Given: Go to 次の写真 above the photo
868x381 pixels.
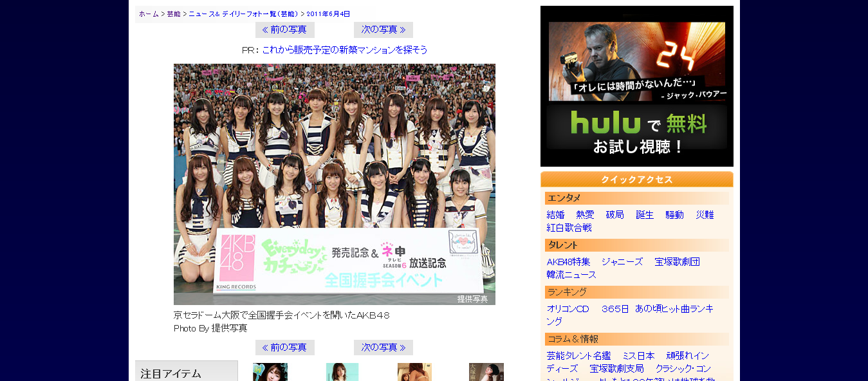Looking at the screenshot, I should 383,30.
